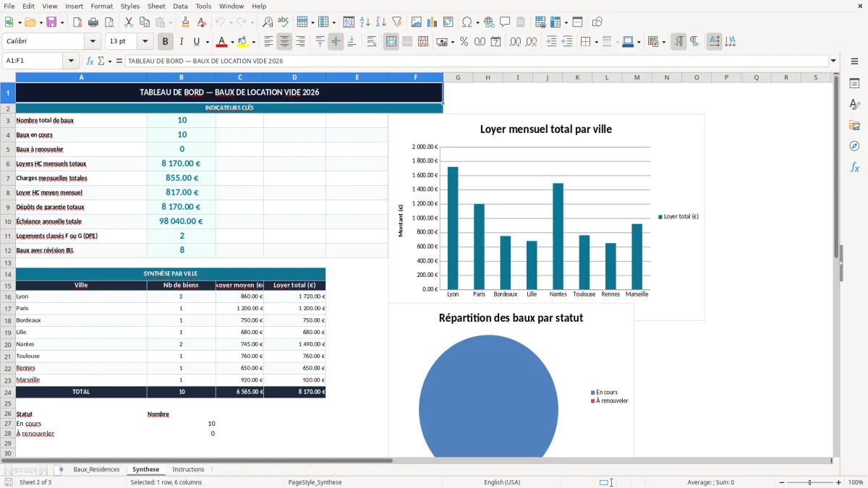Viewport: 868px width, 488px height.
Task: Open the Font Color dropdown arrow
Action: 232,42
